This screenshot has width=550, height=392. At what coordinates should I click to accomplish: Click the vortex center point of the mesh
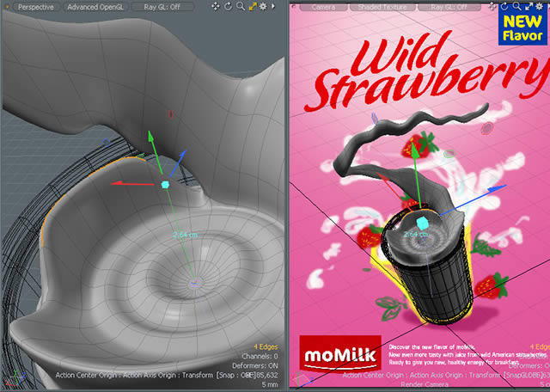(x=194, y=282)
